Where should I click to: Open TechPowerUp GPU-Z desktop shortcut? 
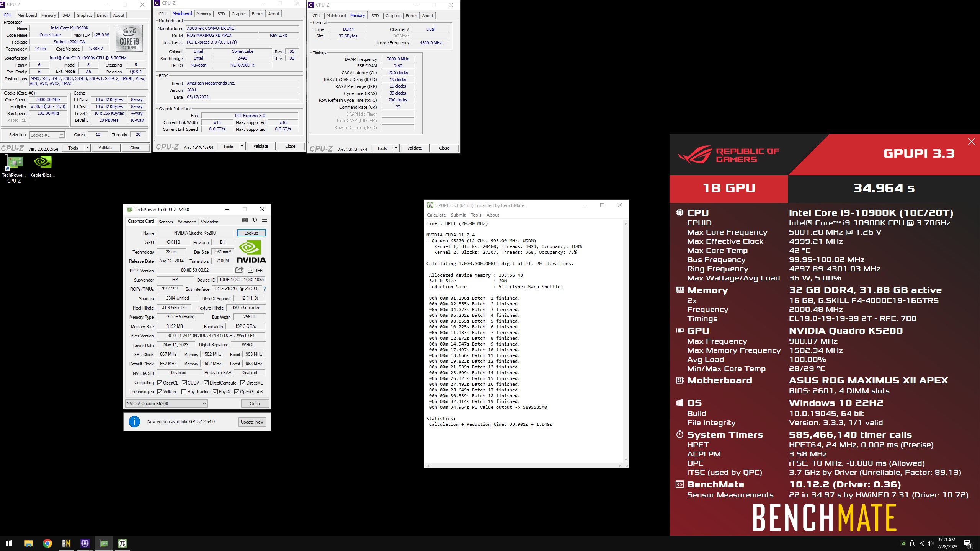(x=14, y=169)
